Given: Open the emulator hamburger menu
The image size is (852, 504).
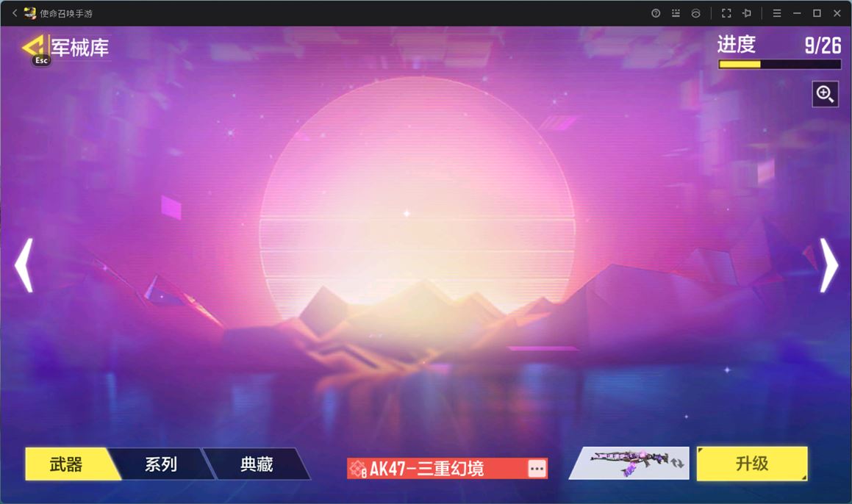Looking at the screenshot, I should point(777,13).
